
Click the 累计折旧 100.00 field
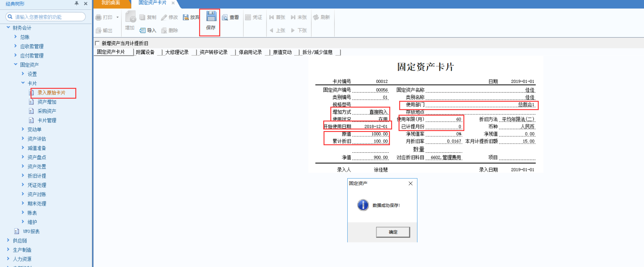pyautogui.click(x=370, y=141)
